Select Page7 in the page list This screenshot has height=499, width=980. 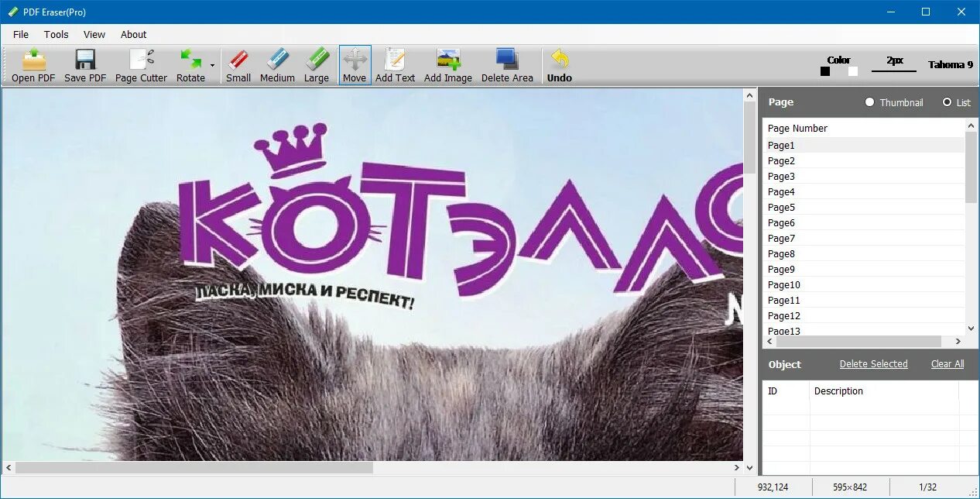864,238
